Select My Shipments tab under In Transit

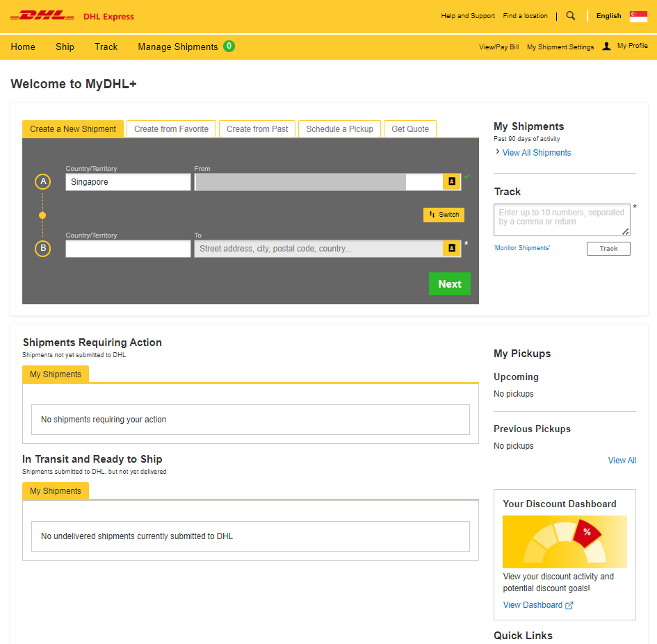(x=56, y=491)
